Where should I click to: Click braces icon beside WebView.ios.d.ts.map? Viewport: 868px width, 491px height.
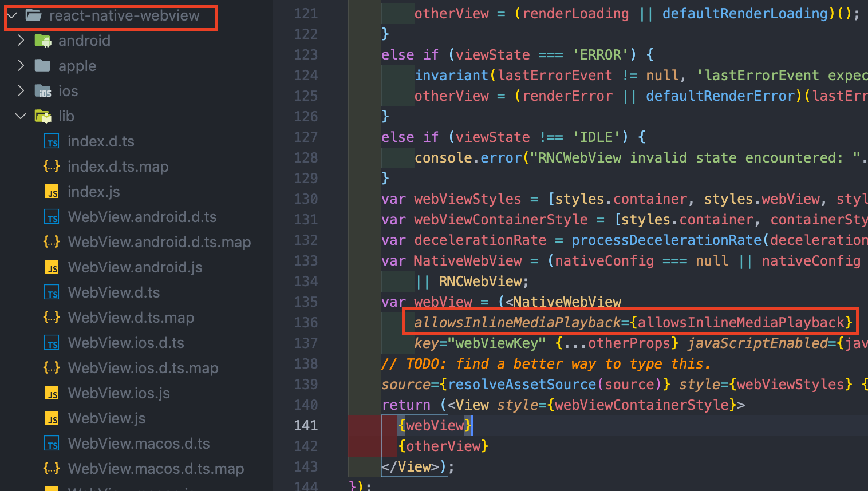pyautogui.click(x=52, y=368)
